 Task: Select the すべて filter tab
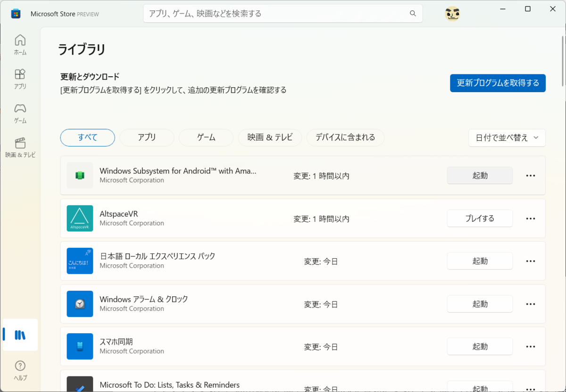click(x=88, y=138)
